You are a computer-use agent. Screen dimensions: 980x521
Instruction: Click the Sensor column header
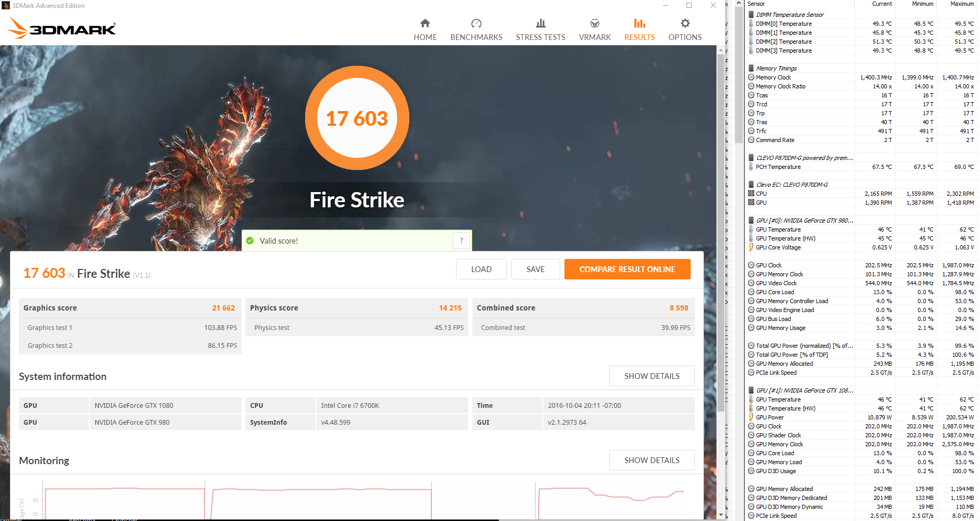(756, 4)
